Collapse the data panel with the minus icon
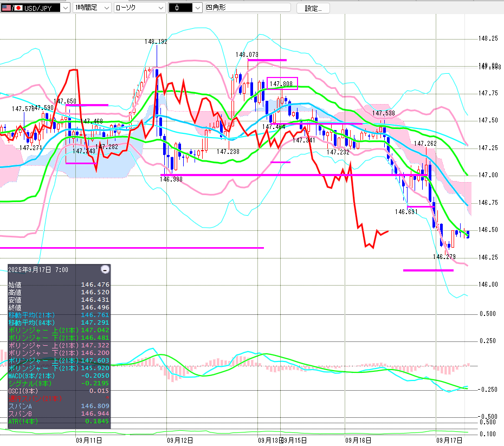 pos(105,269)
